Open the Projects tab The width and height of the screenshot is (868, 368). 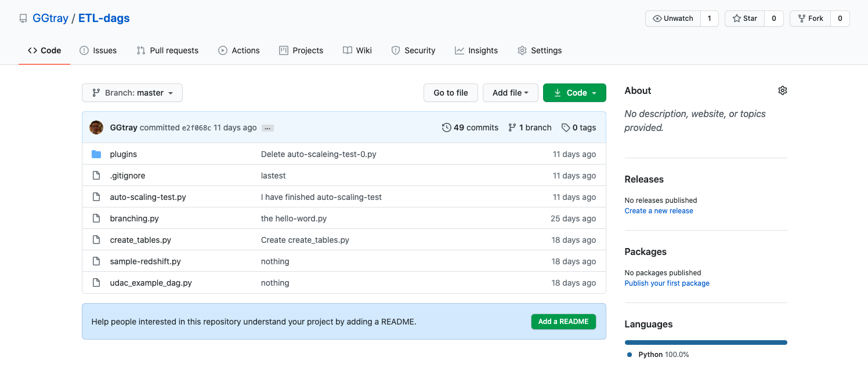(x=301, y=50)
